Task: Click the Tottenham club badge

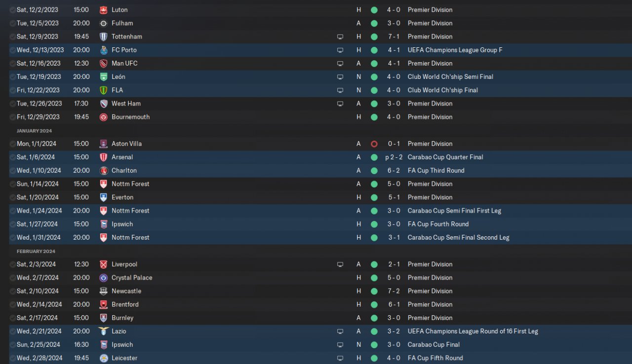Action: point(103,36)
